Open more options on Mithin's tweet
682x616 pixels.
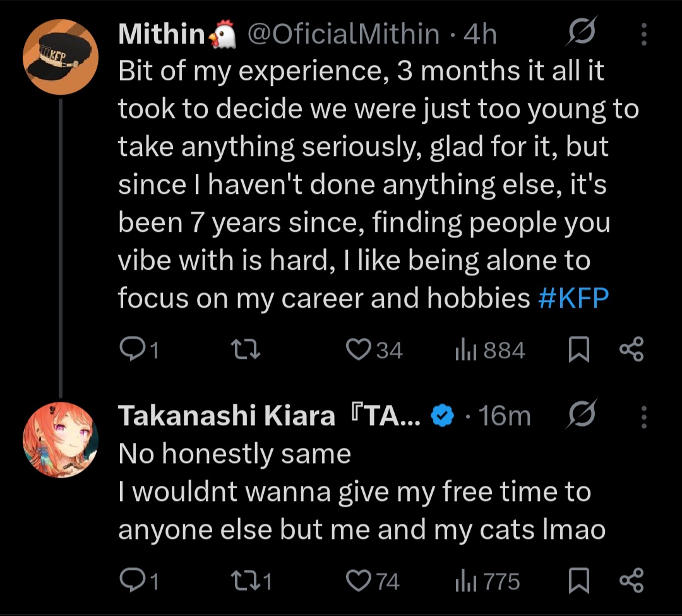point(643,34)
